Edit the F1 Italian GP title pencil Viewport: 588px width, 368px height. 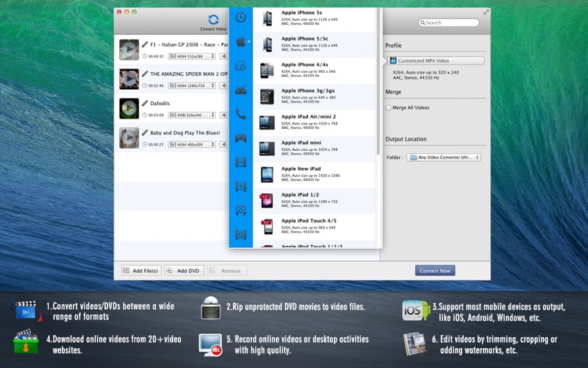coord(145,44)
